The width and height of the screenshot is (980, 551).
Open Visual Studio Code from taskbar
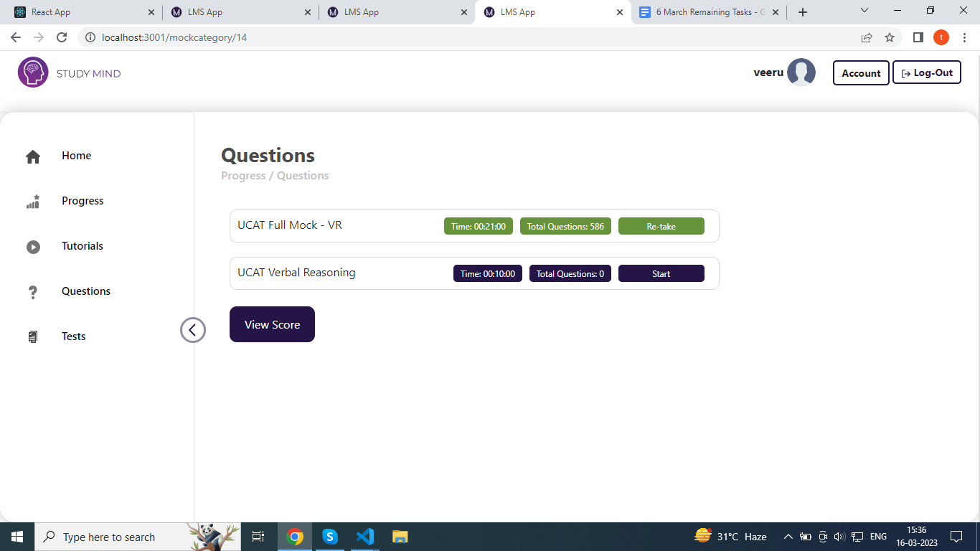(x=364, y=537)
